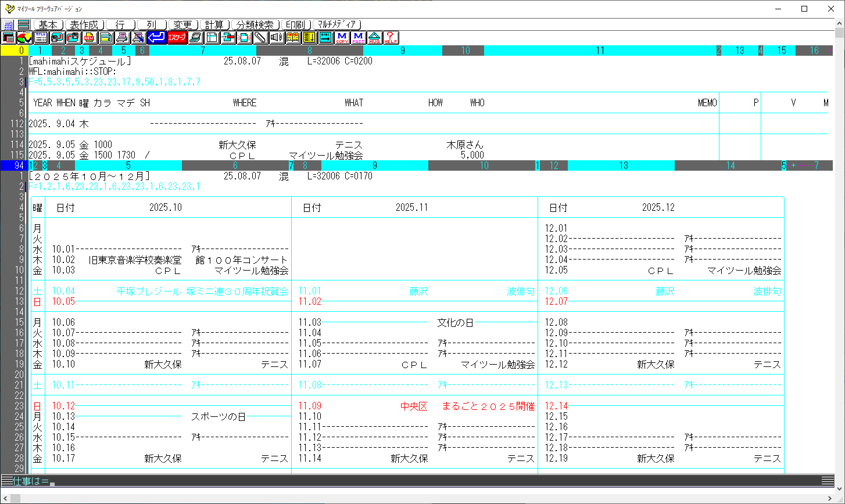Open the 分類検索 menu

tap(255, 25)
